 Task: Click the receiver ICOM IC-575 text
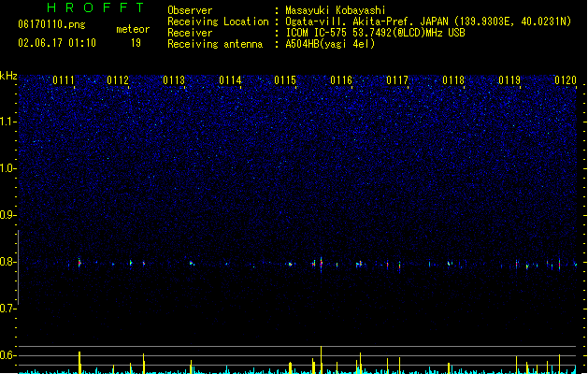[x=317, y=33]
